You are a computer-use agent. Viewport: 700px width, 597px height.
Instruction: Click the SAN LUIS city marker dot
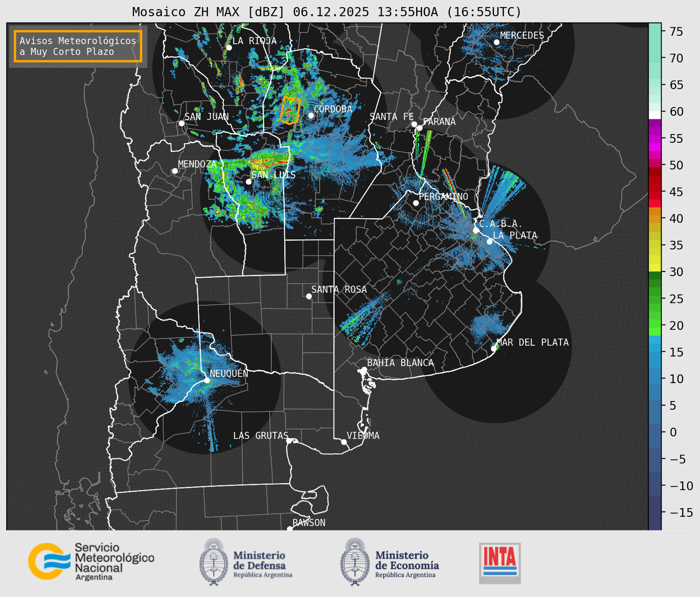[x=249, y=182]
